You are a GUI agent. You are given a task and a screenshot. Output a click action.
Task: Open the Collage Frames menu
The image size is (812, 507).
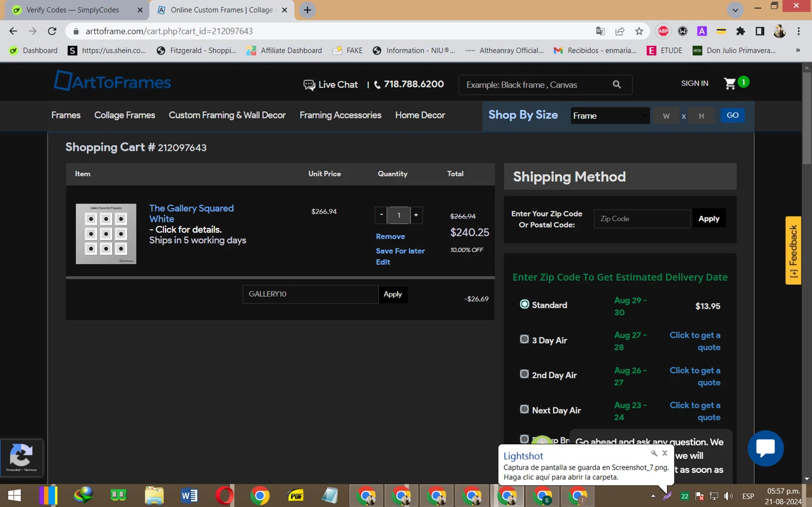pos(125,115)
